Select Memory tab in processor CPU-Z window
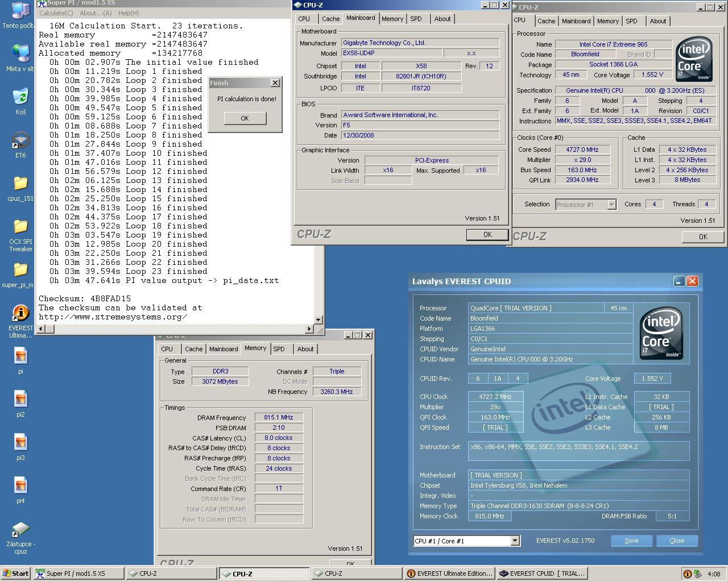 pyautogui.click(x=608, y=21)
